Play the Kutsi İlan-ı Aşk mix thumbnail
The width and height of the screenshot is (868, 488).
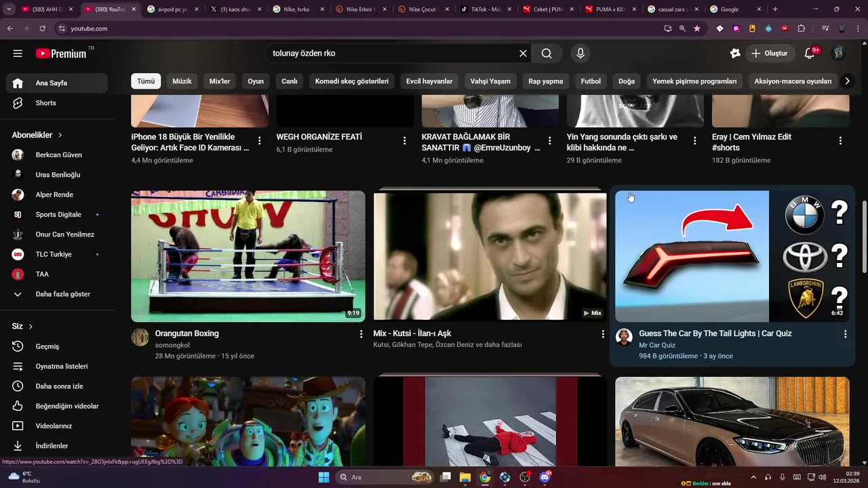click(x=490, y=256)
